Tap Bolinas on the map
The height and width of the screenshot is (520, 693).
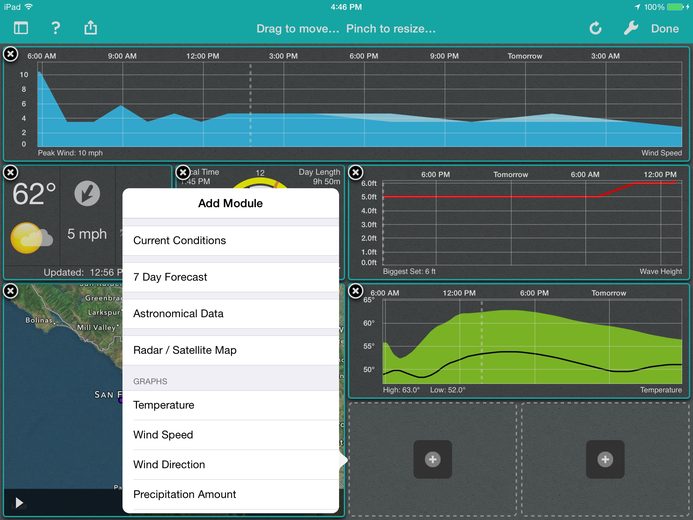(x=39, y=320)
